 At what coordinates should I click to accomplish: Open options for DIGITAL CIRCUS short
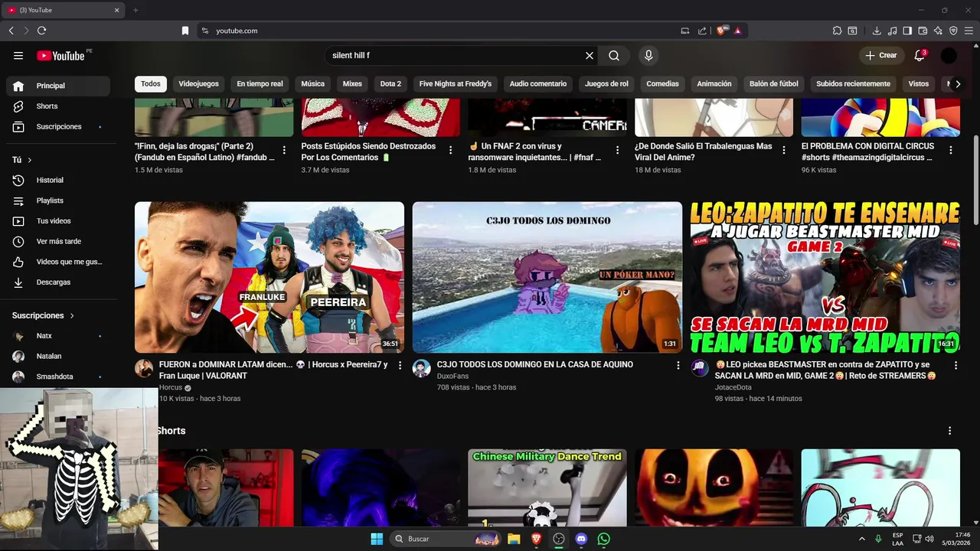[x=951, y=150]
